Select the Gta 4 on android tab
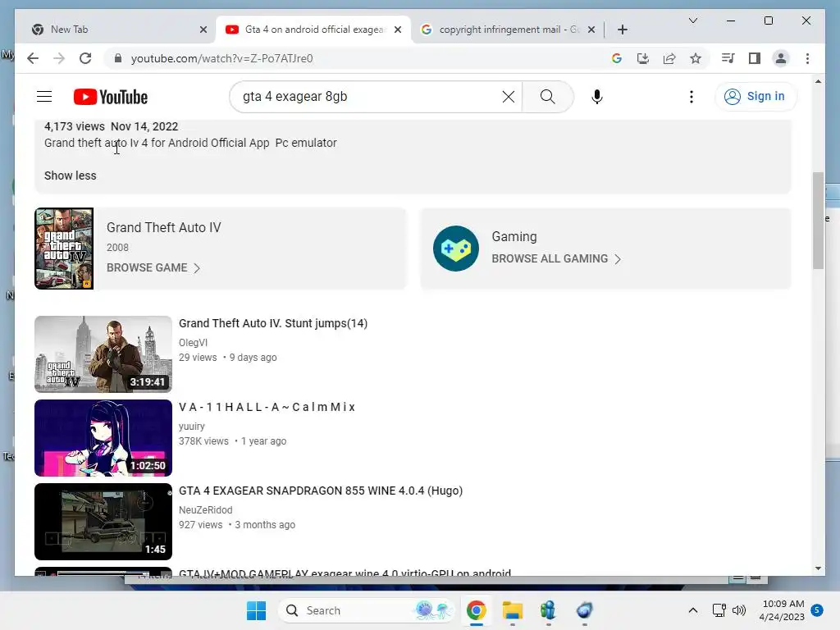 pyautogui.click(x=313, y=30)
